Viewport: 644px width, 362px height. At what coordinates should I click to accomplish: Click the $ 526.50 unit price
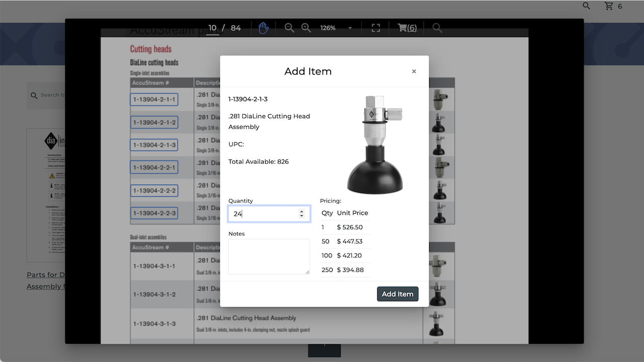click(350, 227)
